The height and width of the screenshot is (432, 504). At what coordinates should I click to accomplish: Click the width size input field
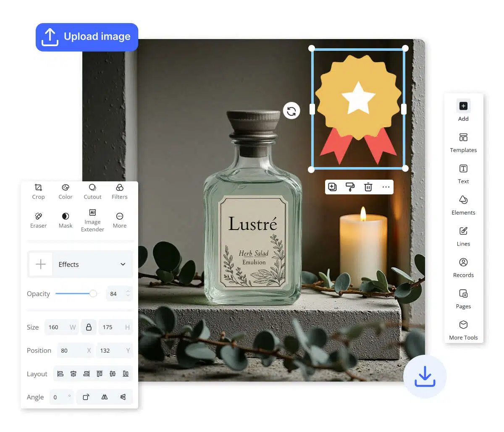pyautogui.click(x=57, y=327)
